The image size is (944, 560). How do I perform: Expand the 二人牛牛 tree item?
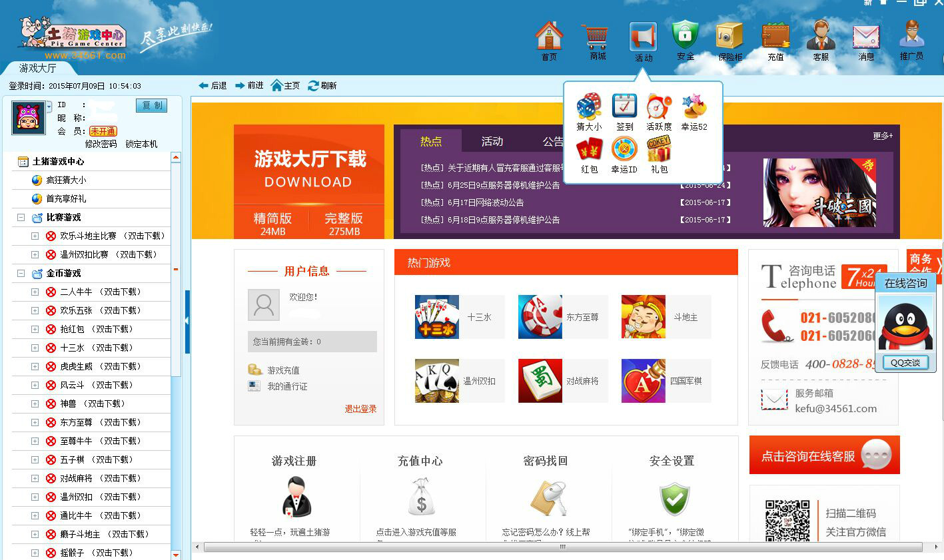click(35, 292)
